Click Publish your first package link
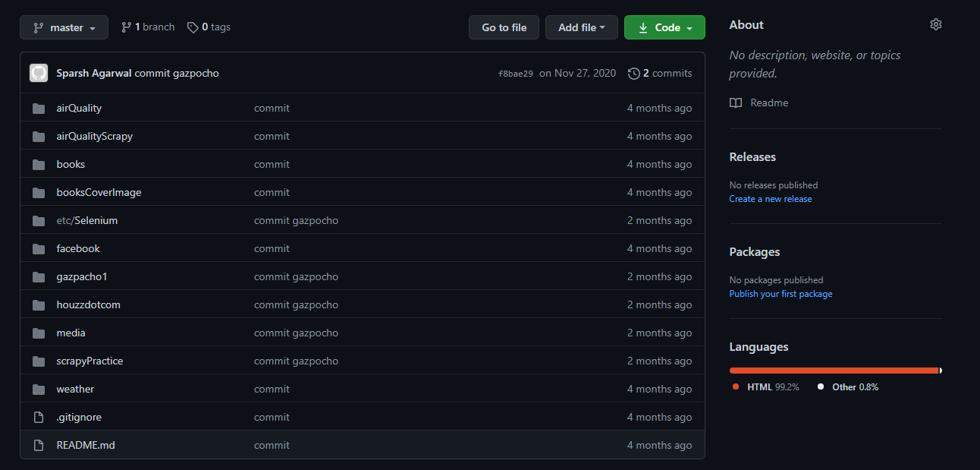 [781, 294]
